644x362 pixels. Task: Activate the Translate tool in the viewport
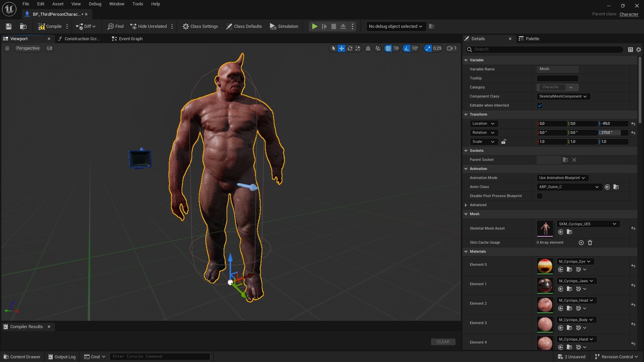tap(341, 48)
